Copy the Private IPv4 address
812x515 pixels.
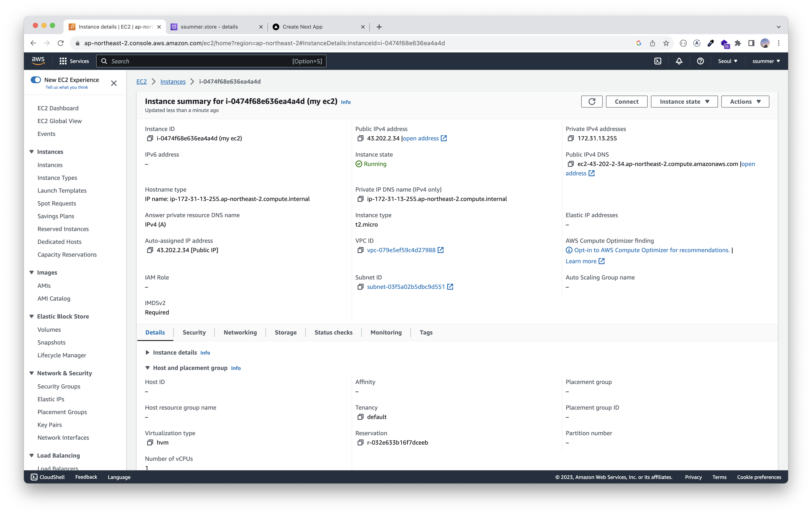pos(571,138)
